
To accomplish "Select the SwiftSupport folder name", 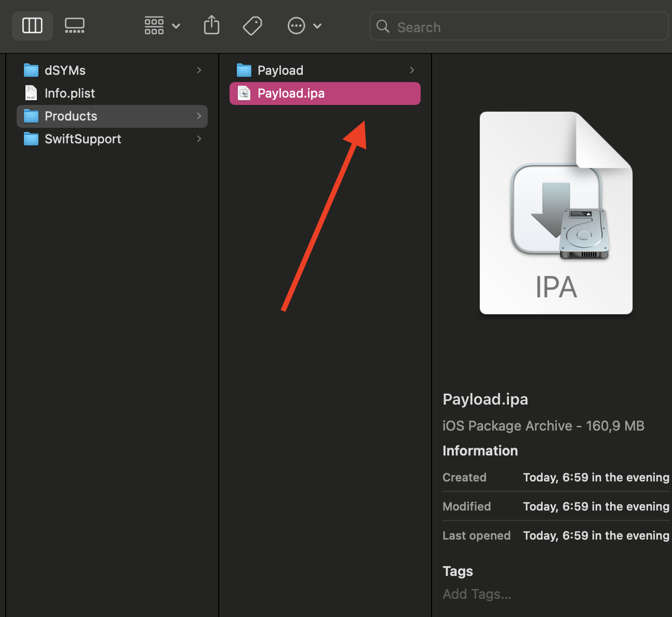I will click(83, 139).
